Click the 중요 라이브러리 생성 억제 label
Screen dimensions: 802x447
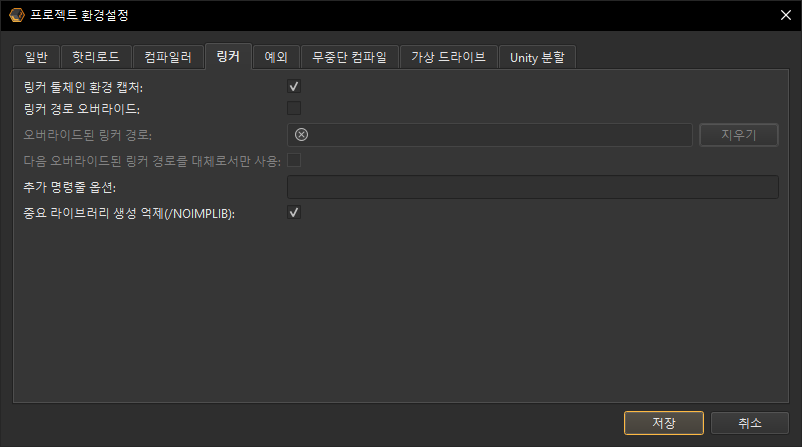[129, 213]
